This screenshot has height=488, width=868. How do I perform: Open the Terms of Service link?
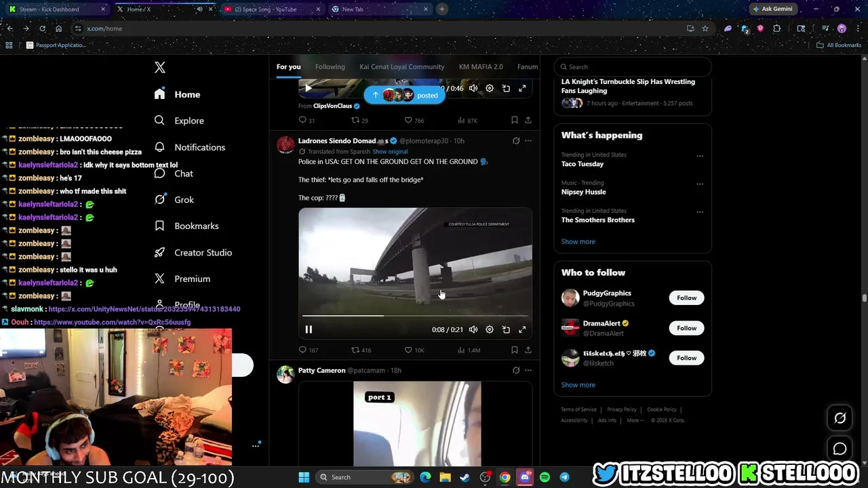[x=578, y=409]
